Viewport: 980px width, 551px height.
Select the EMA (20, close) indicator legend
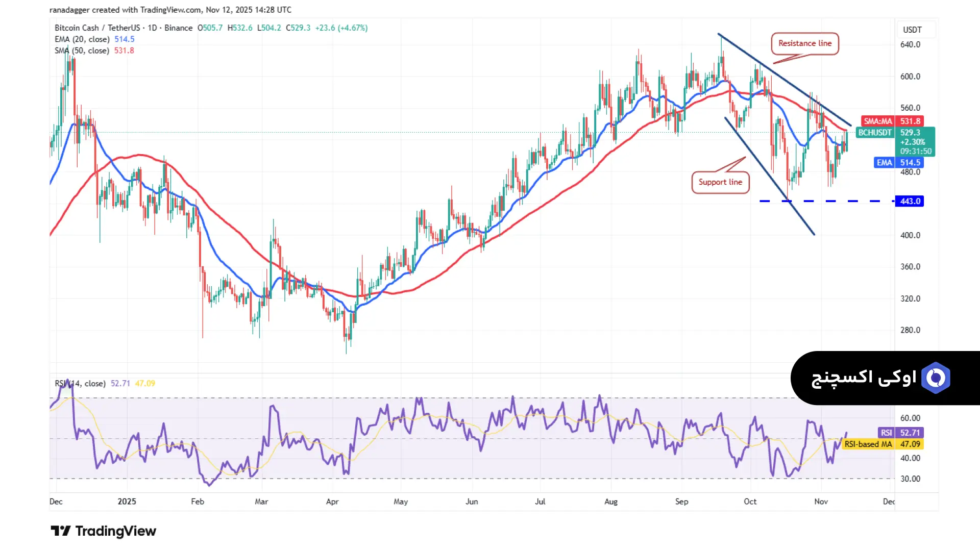click(x=82, y=39)
